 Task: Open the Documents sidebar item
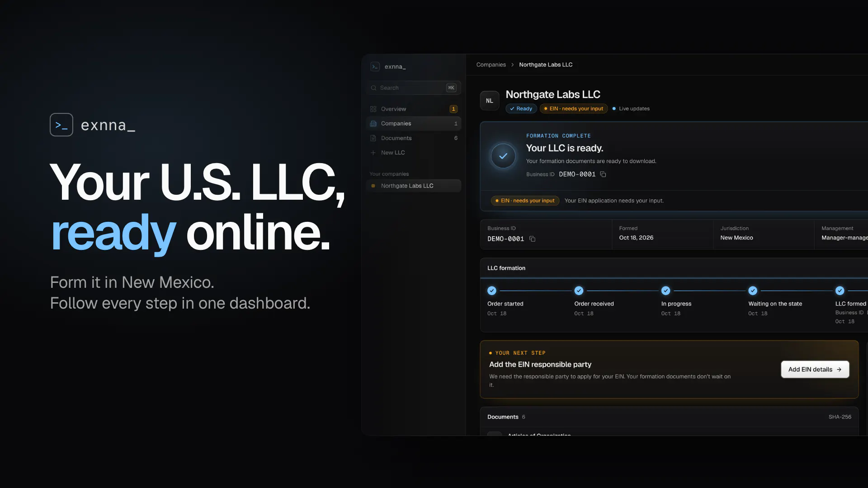414,138
